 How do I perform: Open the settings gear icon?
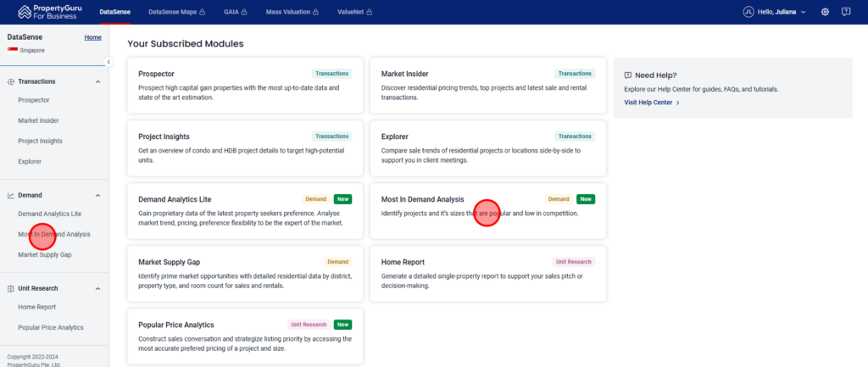(x=825, y=12)
